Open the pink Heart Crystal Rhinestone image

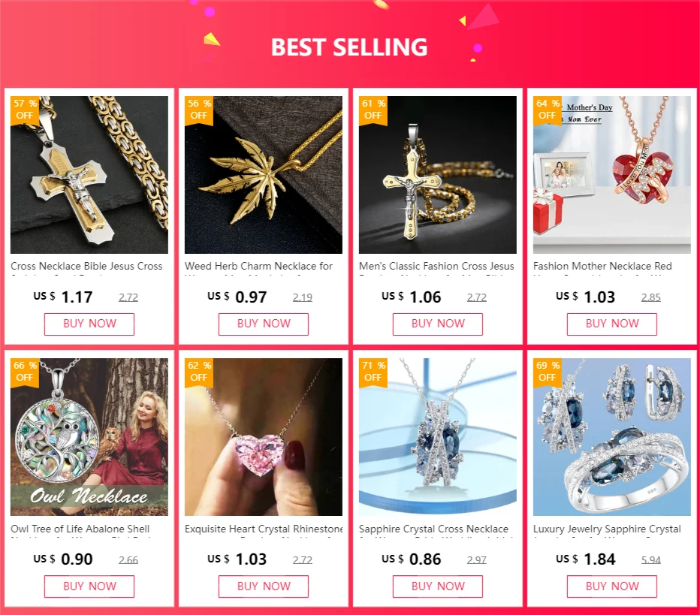pyautogui.click(x=264, y=437)
